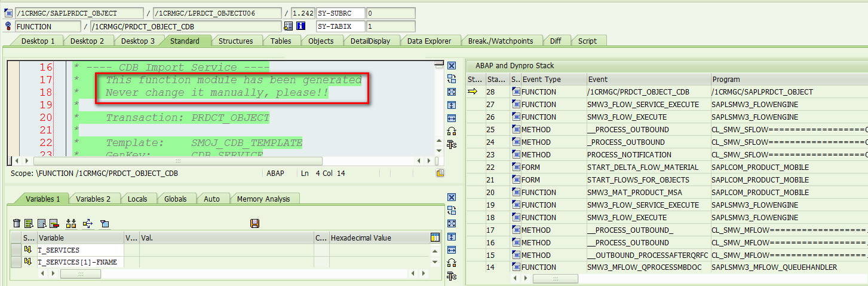
Task: Click the T_SERVICES[1]-FNAME variable cell
Action: click(x=81, y=262)
